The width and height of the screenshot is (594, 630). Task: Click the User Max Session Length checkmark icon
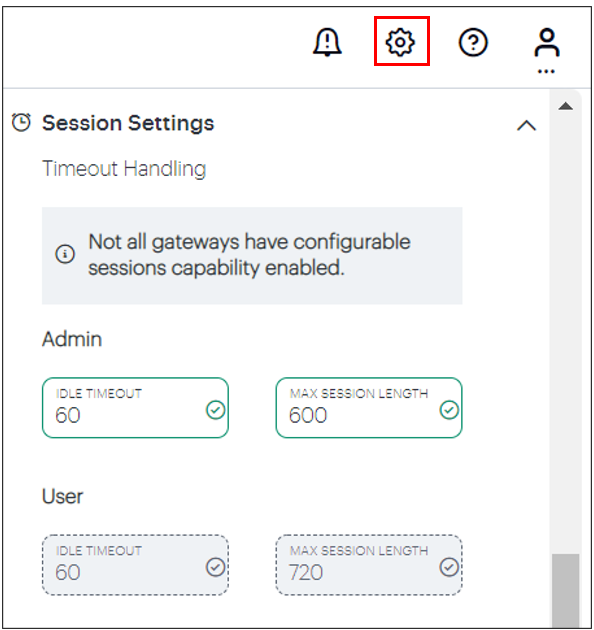[x=449, y=567]
